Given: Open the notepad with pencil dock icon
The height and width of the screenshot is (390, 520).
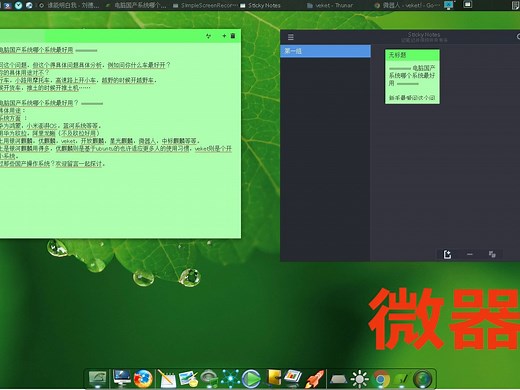Looking at the screenshot, I should click(x=166, y=379).
